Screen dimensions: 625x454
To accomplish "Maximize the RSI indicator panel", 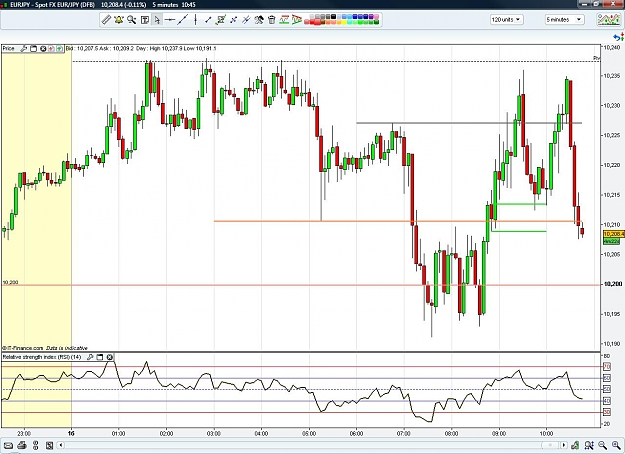I will [x=100, y=357].
